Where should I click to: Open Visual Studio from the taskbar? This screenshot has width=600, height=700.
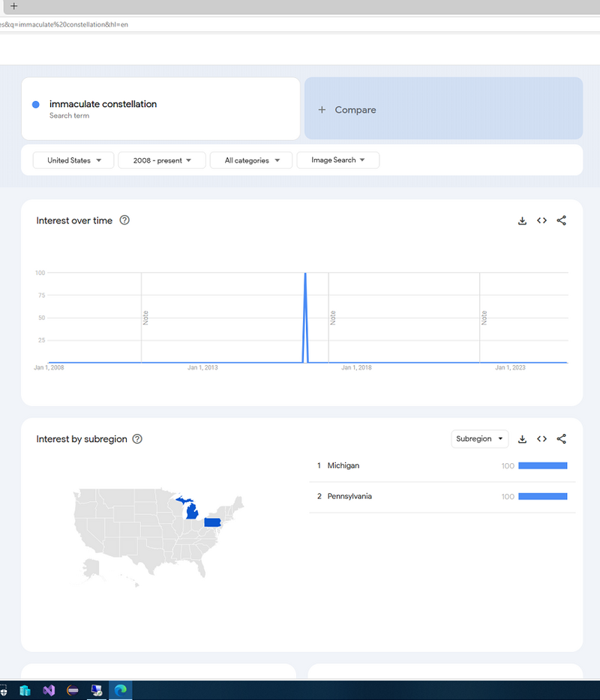(x=49, y=690)
